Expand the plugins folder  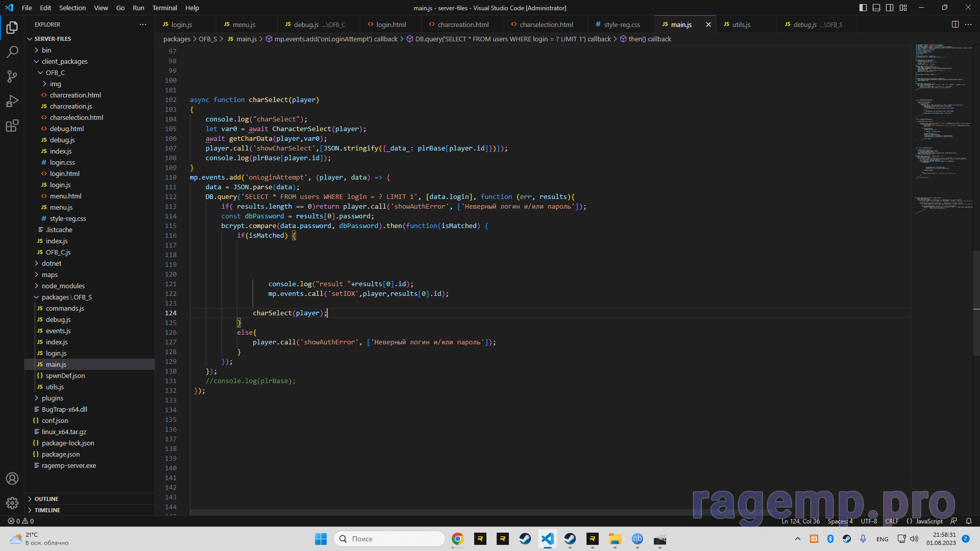[52, 398]
